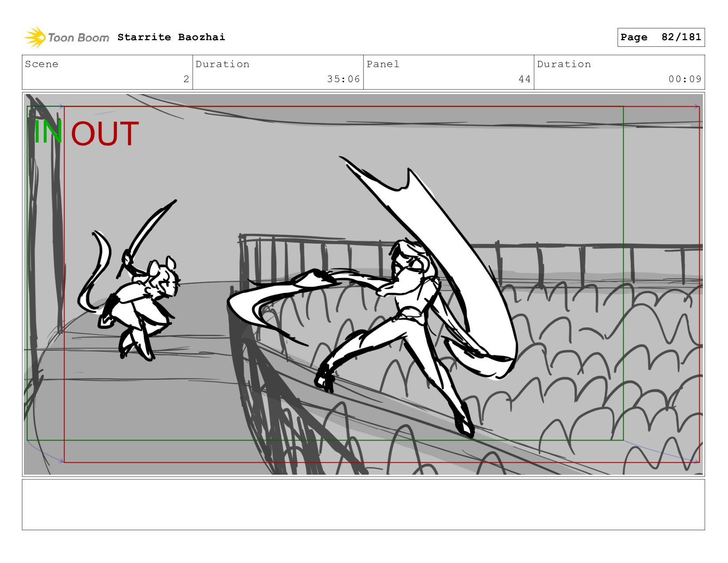
Task: Click the 'Starrite Baozhai' project title
Action: [171, 37]
